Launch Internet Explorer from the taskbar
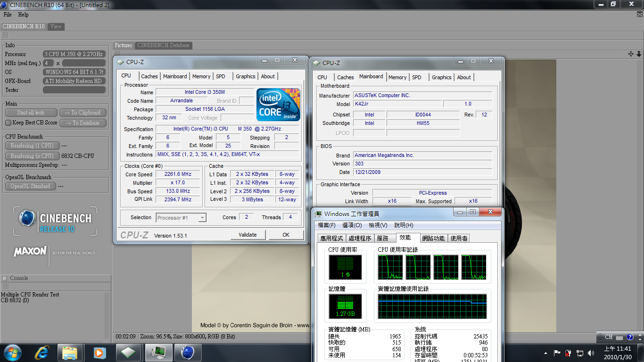This screenshot has height=362, width=644. tap(42, 353)
